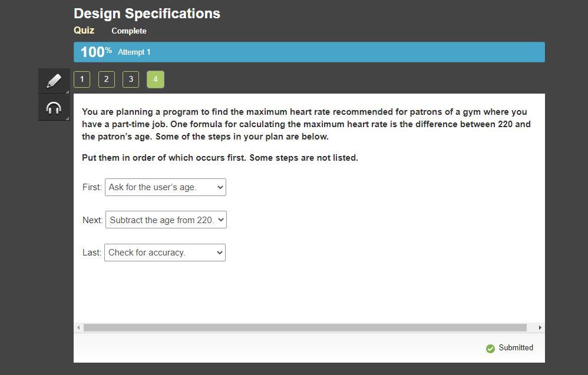This screenshot has width=588, height=375.
Task: Click the Submitted status text
Action: click(516, 348)
